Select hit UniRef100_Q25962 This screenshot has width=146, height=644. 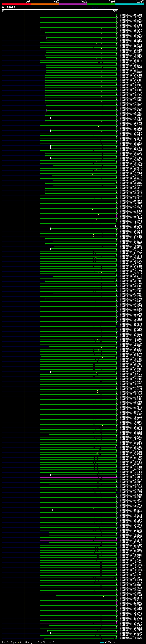click(x=131, y=279)
